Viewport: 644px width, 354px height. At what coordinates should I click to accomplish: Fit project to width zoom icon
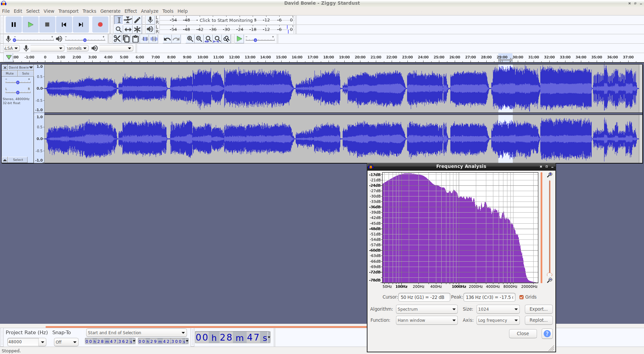(x=217, y=39)
